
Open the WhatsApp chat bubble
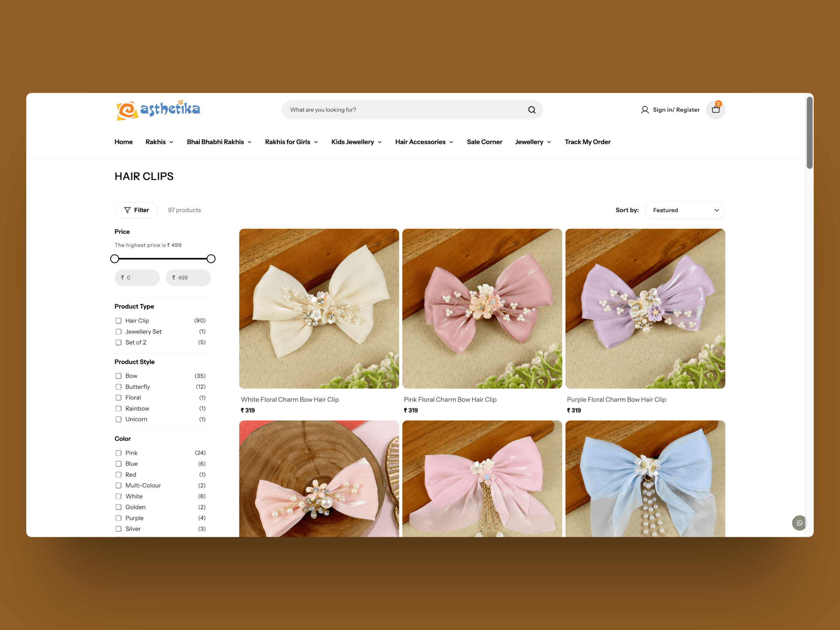799,523
